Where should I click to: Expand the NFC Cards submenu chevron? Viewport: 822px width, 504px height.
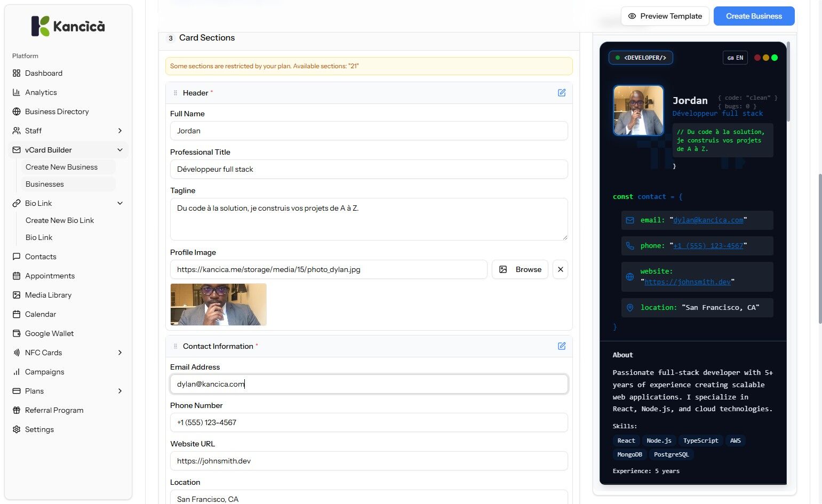[120, 353]
